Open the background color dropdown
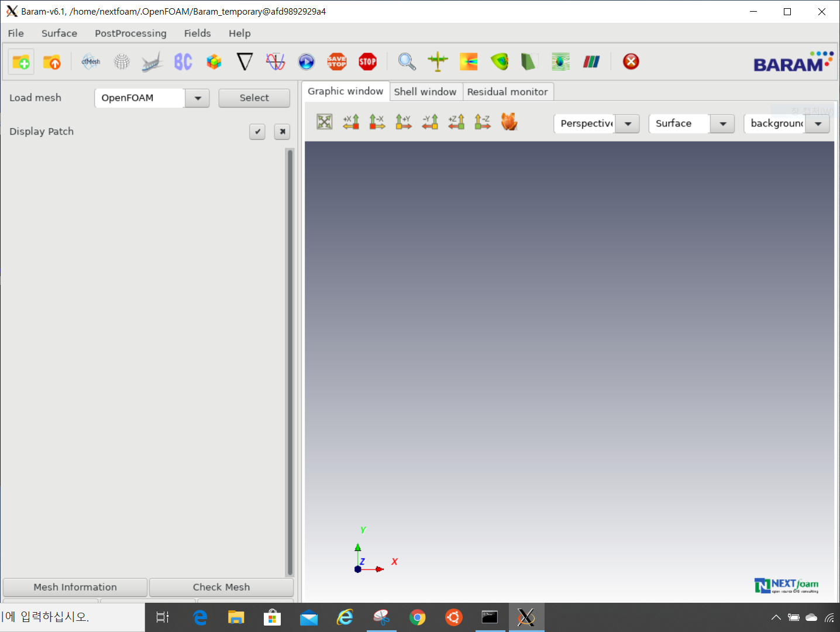This screenshot has height=632, width=840. point(817,123)
